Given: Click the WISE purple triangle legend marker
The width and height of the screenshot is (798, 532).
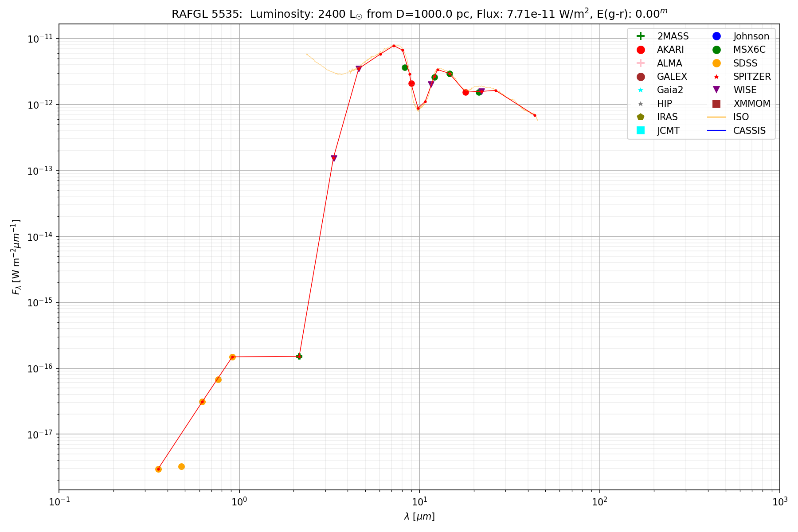Looking at the screenshot, I should tap(716, 90).
